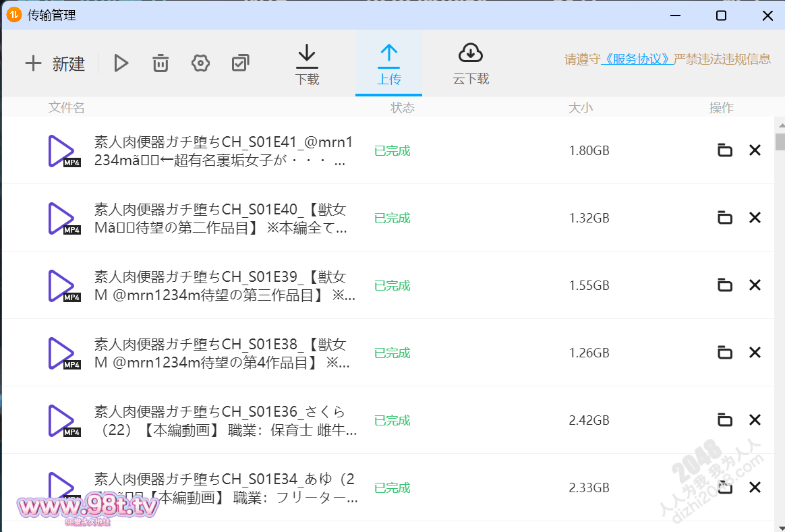
Task: Remove the 1.26GB row with X icon
Action: pyautogui.click(x=755, y=353)
